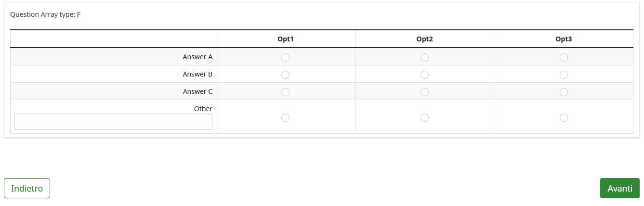Pick Opt2 radio in the Other row
This screenshot has height=206, width=644.
(424, 117)
